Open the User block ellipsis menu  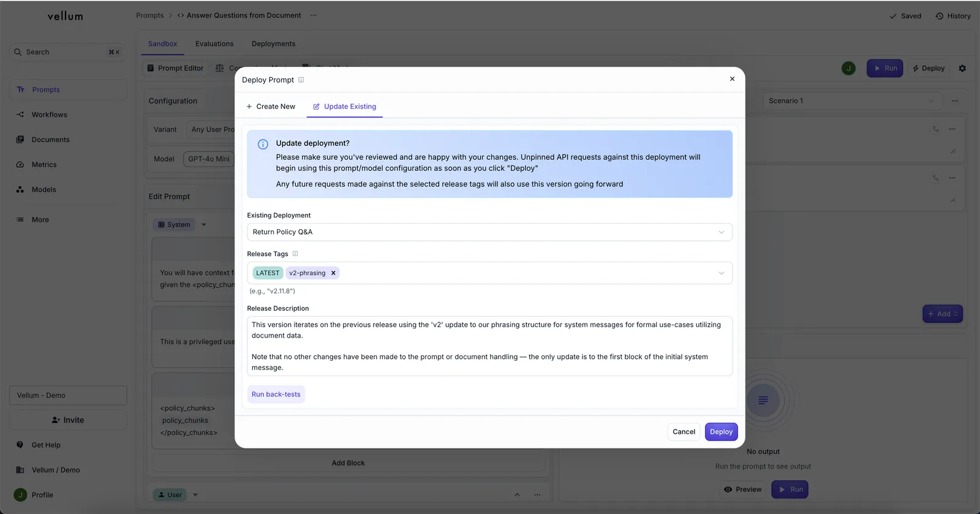tap(537, 495)
